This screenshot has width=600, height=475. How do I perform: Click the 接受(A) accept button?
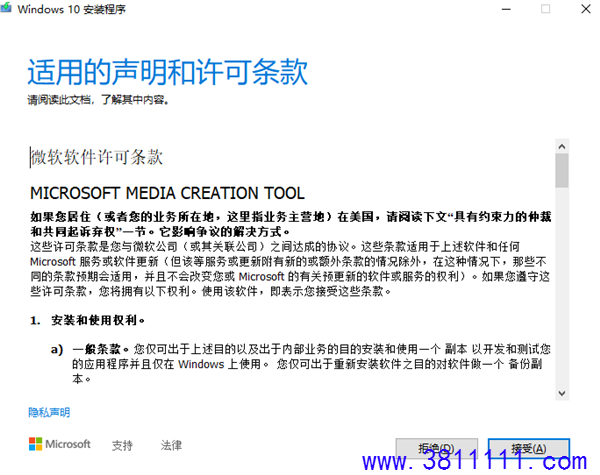pos(529,448)
